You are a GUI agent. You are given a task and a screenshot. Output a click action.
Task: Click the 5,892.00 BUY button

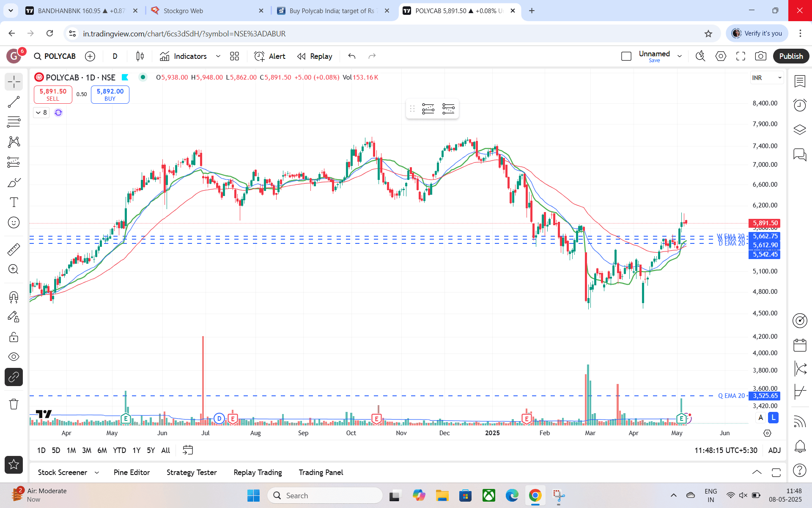110,94
